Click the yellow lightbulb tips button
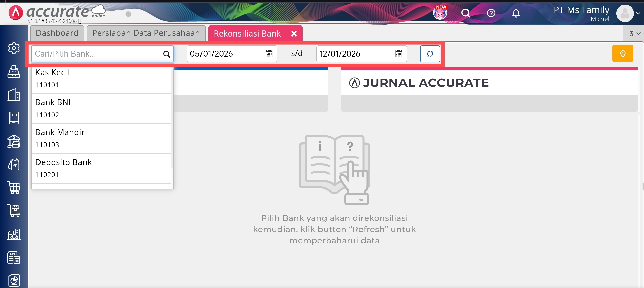The image size is (644, 288). pos(623,53)
